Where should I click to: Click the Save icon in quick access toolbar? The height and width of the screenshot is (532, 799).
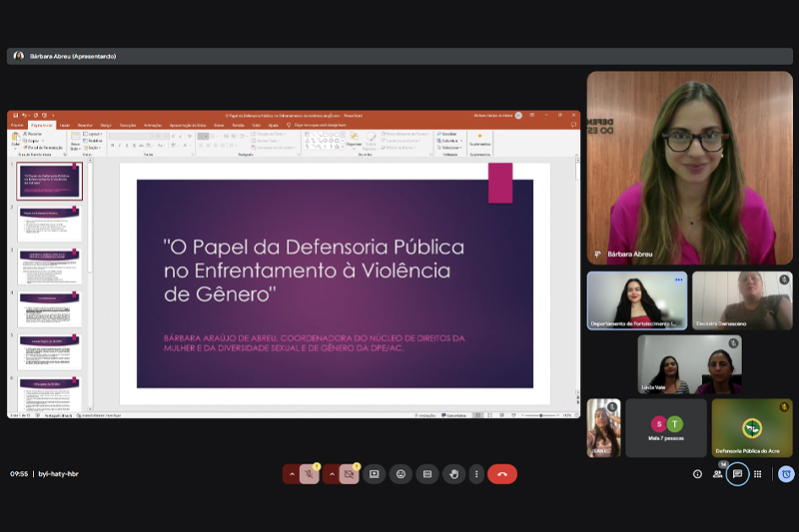click(15, 116)
